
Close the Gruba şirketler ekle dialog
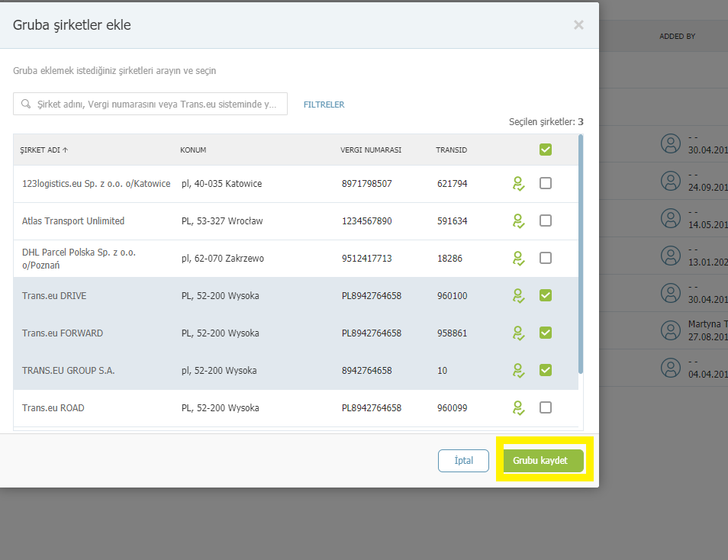578,25
